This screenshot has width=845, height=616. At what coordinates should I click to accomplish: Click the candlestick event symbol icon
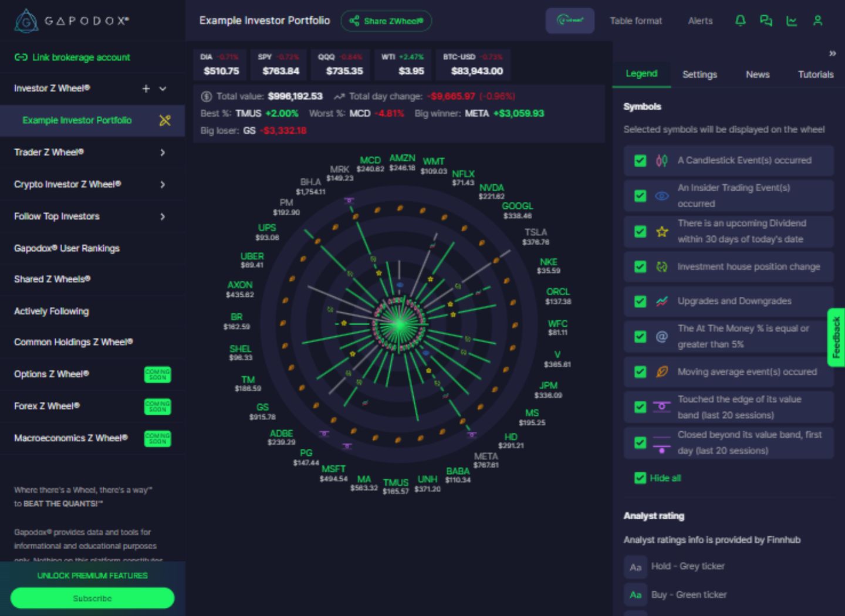[661, 160]
